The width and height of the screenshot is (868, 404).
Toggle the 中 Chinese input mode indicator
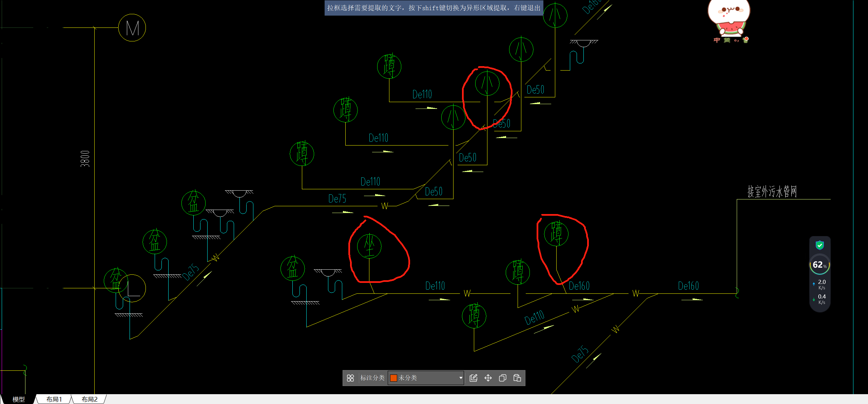coord(716,40)
